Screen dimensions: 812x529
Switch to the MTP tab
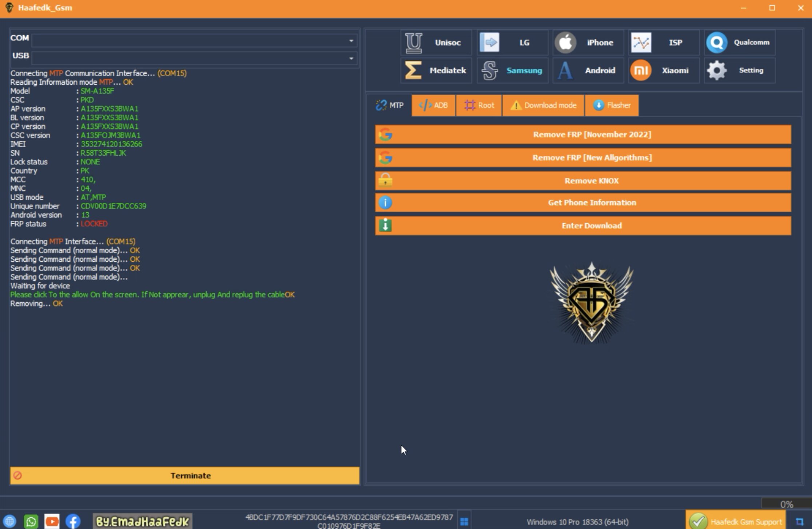coord(389,105)
